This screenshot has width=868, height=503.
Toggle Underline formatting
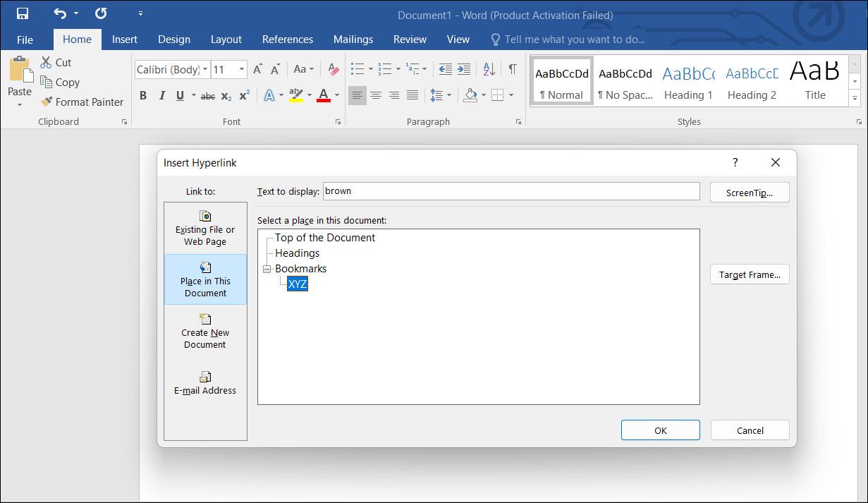pos(180,95)
